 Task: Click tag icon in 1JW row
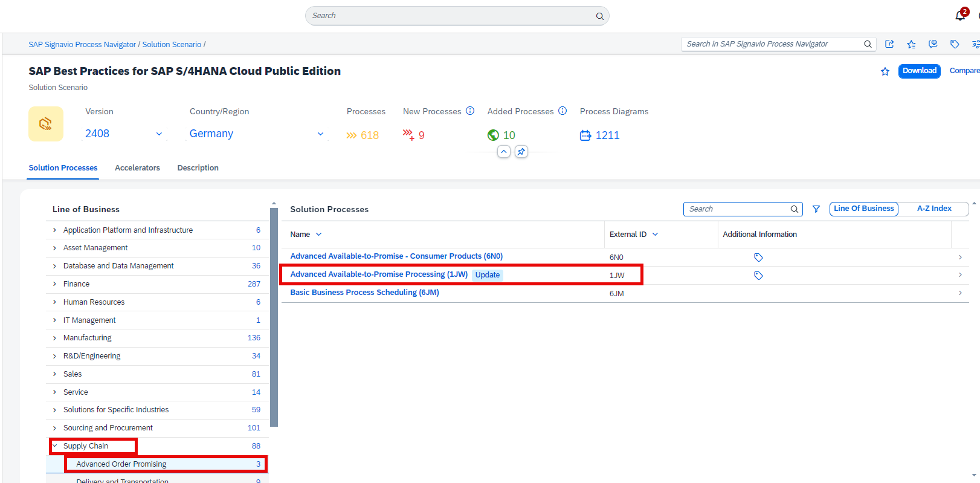point(758,276)
